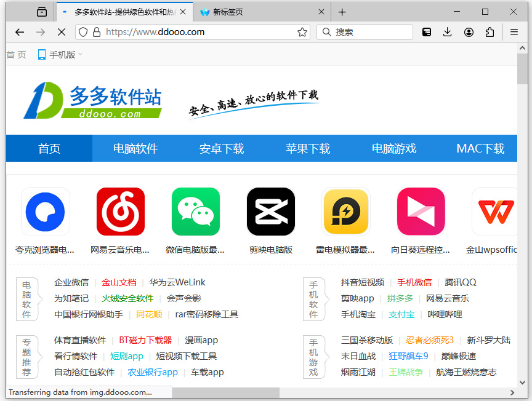Click the 首页 link in top bar
Image resolution: width=532 pixels, height=401 pixels.
click(16, 55)
